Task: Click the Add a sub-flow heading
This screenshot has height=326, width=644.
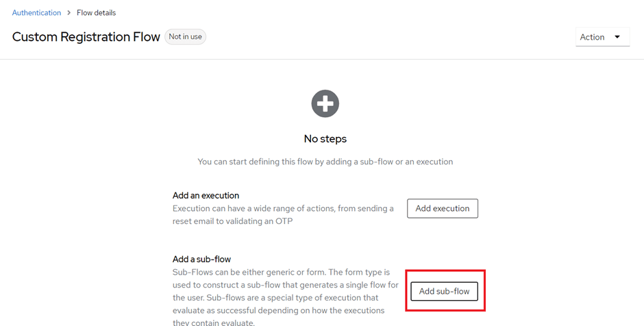Action: (201, 259)
